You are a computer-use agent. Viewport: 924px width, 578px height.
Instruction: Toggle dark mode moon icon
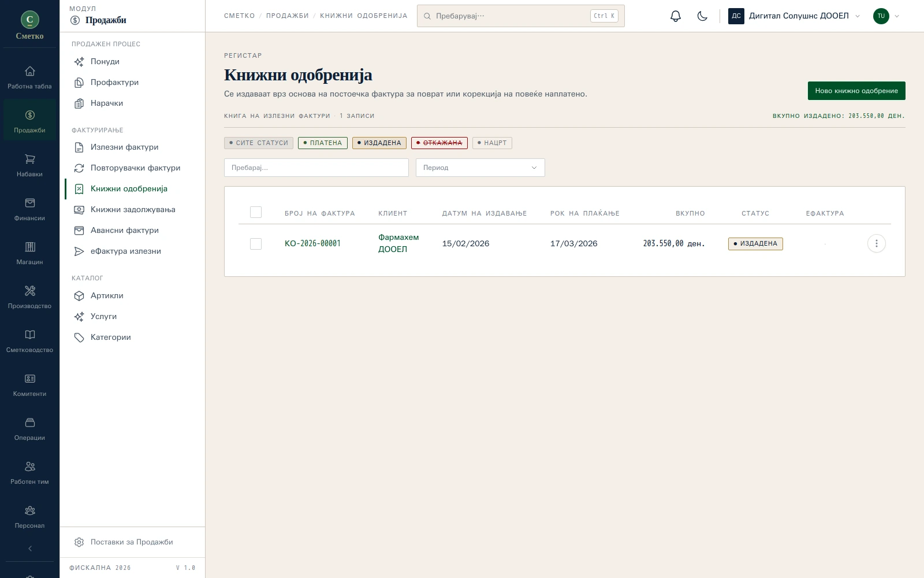[x=702, y=16]
